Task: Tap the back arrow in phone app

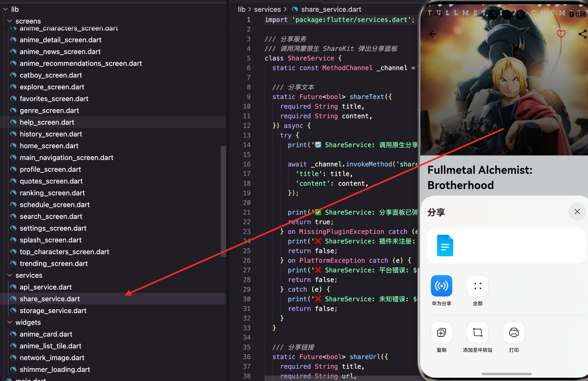Action: coord(433,34)
